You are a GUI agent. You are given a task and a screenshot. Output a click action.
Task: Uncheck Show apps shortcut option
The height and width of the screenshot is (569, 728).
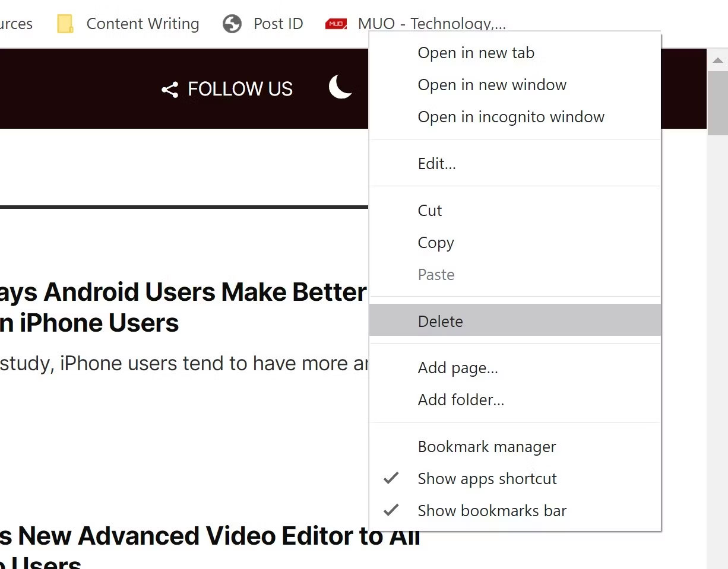(515, 479)
